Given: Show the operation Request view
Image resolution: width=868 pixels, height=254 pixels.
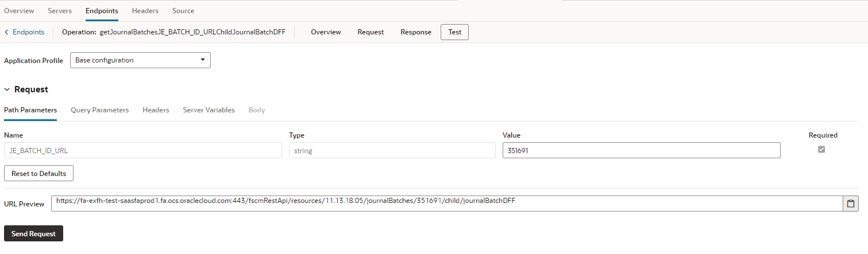Looking at the screenshot, I should point(371,32).
